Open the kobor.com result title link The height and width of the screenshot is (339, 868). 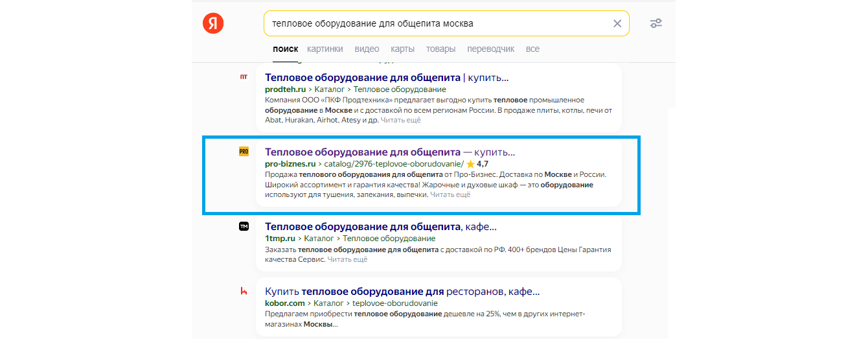click(402, 292)
